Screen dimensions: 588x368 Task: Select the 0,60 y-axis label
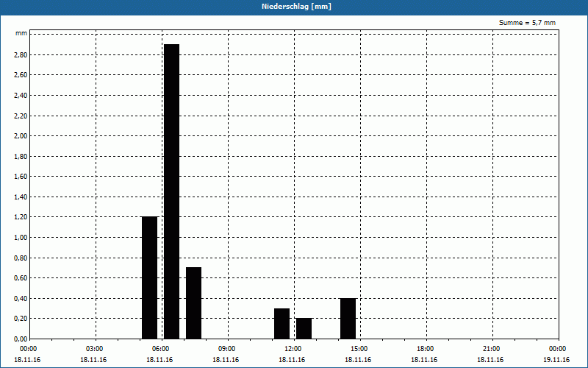pyautogui.click(x=21, y=278)
